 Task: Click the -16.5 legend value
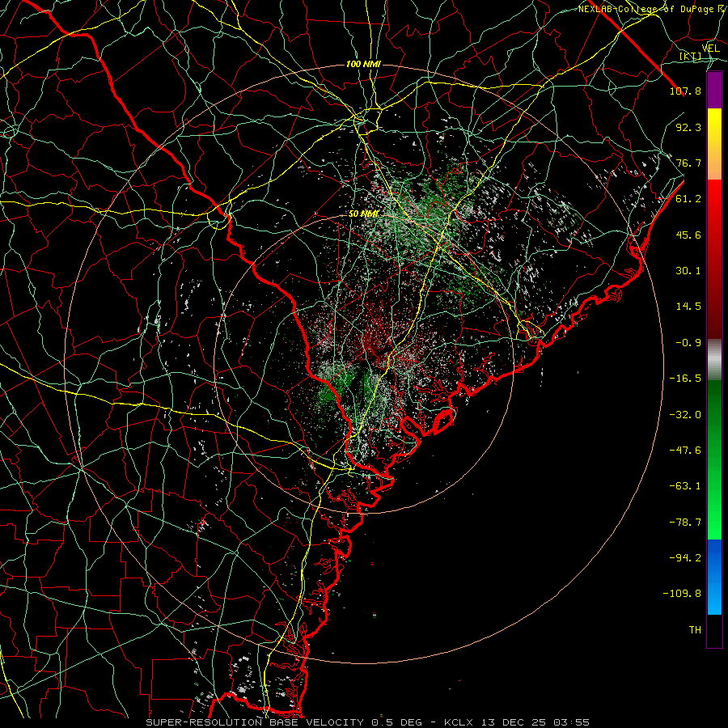click(685, 379)
